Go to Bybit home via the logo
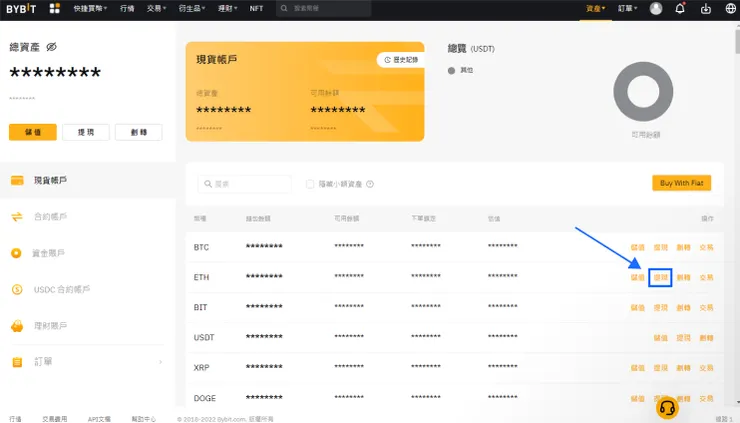This screenshot has width=740, height=423. click(21, 8)
